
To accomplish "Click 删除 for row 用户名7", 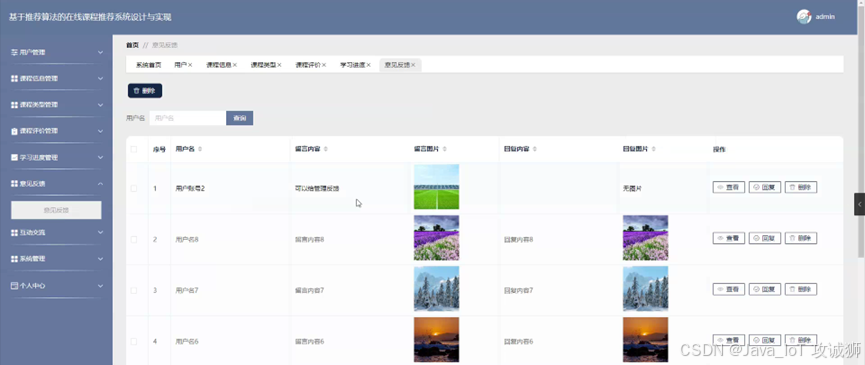I will point(801,289).
